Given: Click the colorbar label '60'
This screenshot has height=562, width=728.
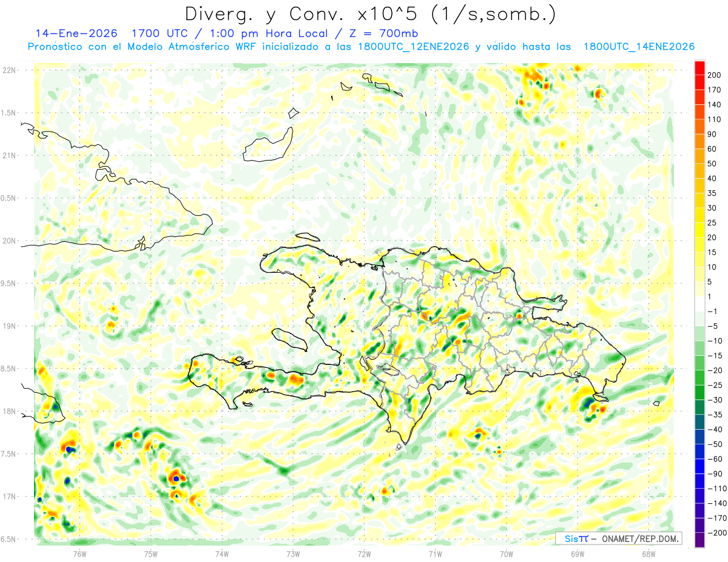Looking at the screenshot, I should 713,149.
